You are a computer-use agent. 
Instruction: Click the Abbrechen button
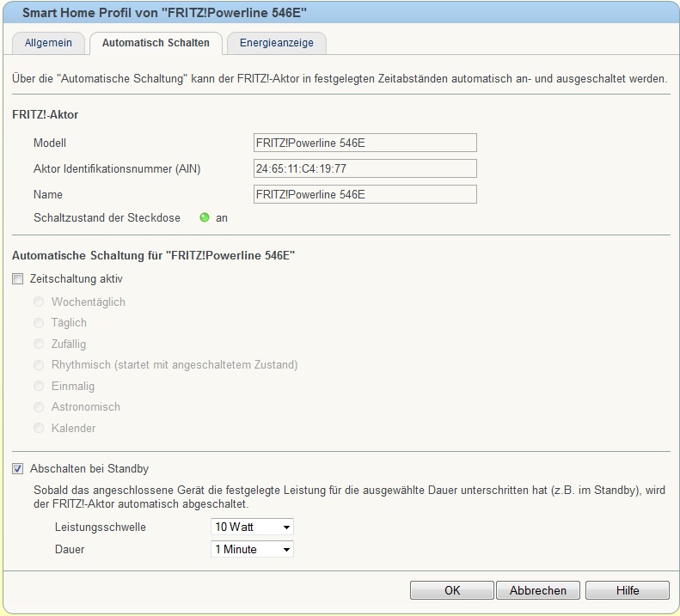click(x=538, y=590)
